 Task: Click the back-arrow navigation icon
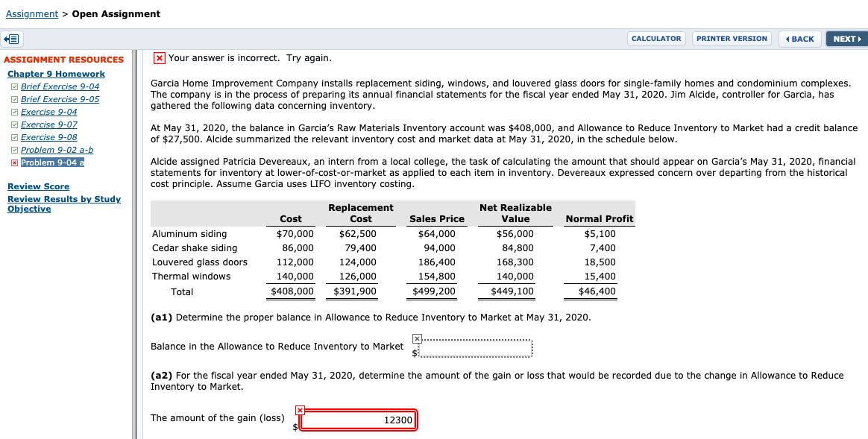click(x=12, y=38)
